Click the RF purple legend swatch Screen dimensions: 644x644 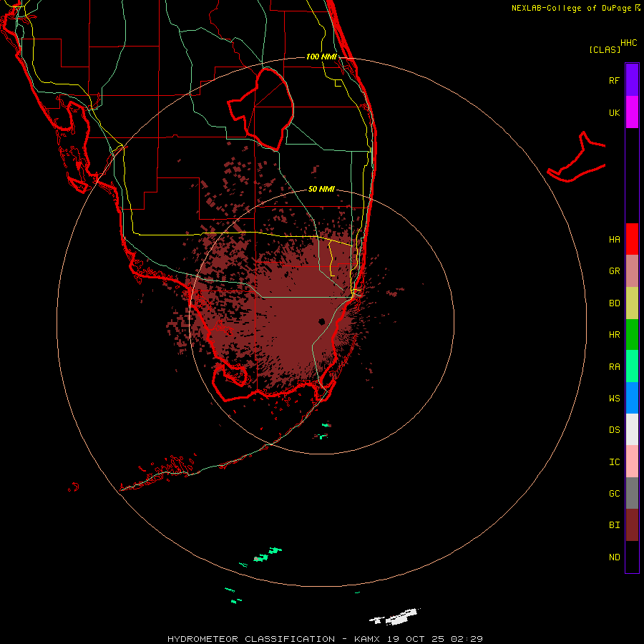(632, 79)
